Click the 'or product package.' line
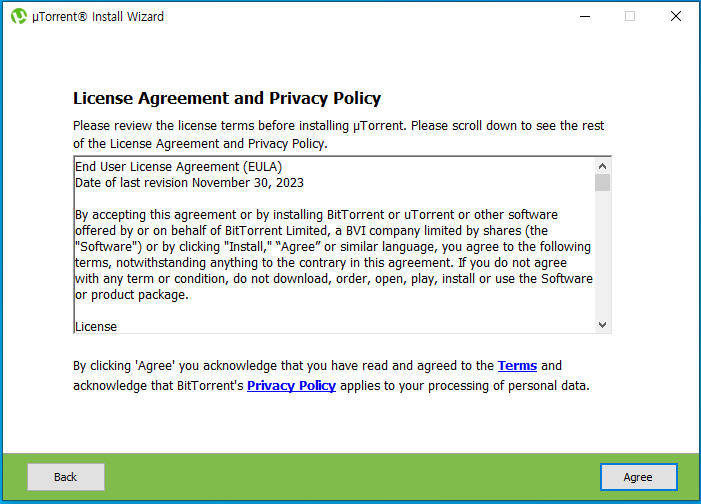This screenshot has height=504, width=701. click(x=132, y=295)
